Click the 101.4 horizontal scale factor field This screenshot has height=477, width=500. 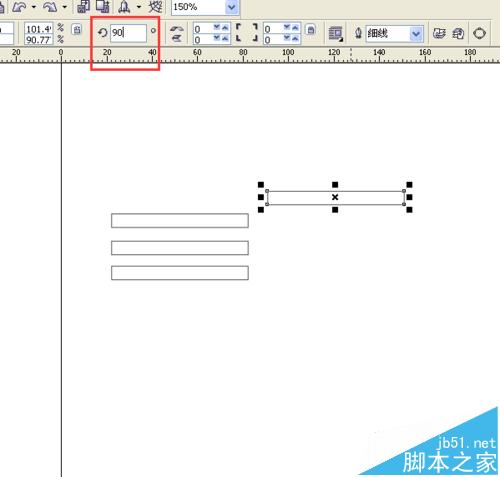(39, 29)
